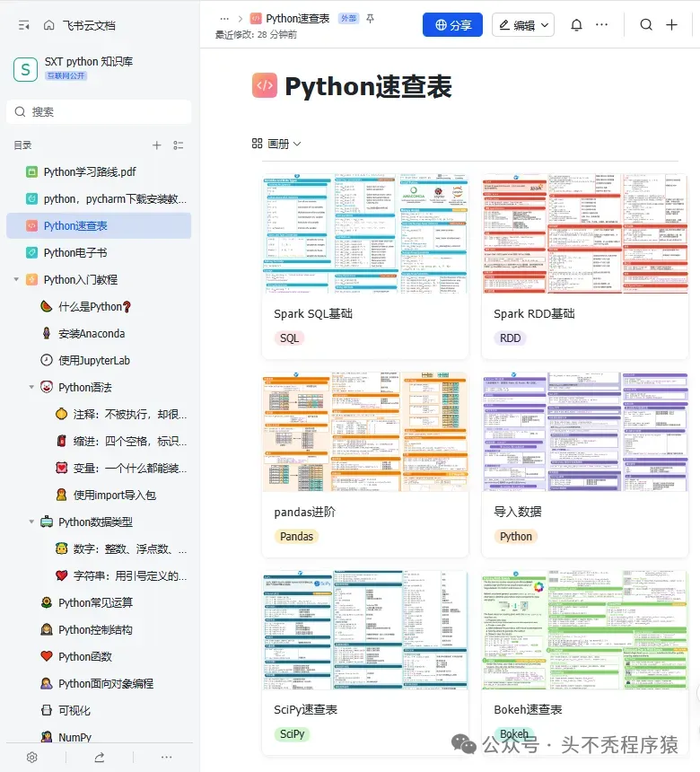Open Python电子书 in the sidebar
This screenshot has width=700, height=772.
tap(74, 252)
